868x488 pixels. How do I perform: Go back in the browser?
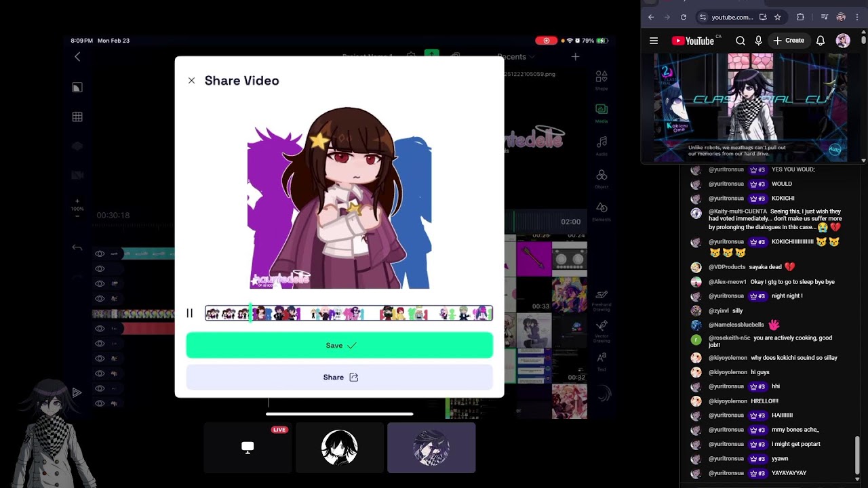click(x=651, y=17)
